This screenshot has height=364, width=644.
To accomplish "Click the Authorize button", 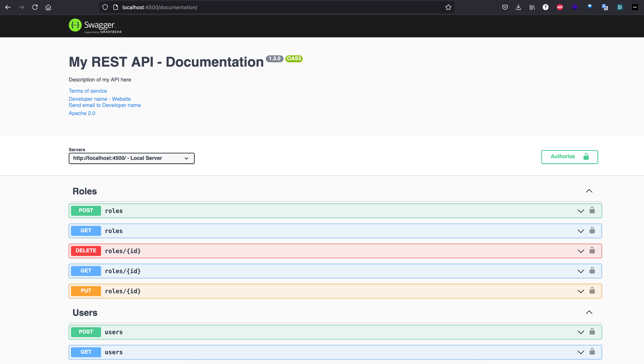I will pos(569,157).
